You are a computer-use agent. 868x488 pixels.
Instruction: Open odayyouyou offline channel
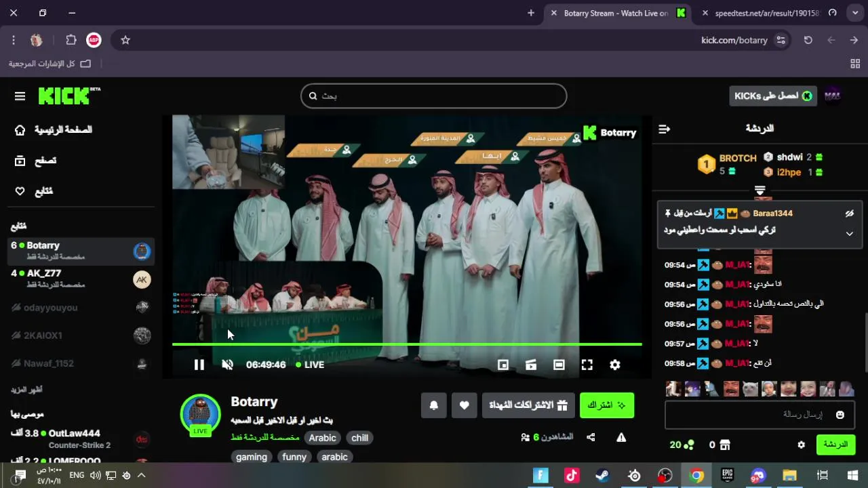pyautogui.click(x=80, y=308)
